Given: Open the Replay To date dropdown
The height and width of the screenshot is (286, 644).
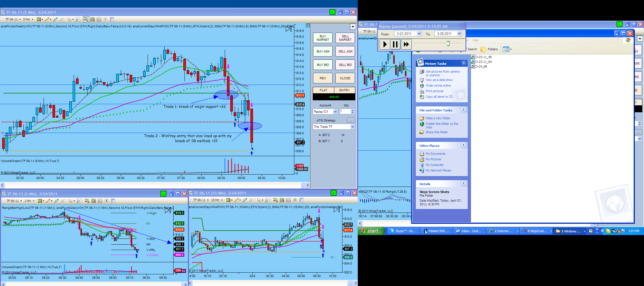Looking at the screenshot, I should pos(459,34).
